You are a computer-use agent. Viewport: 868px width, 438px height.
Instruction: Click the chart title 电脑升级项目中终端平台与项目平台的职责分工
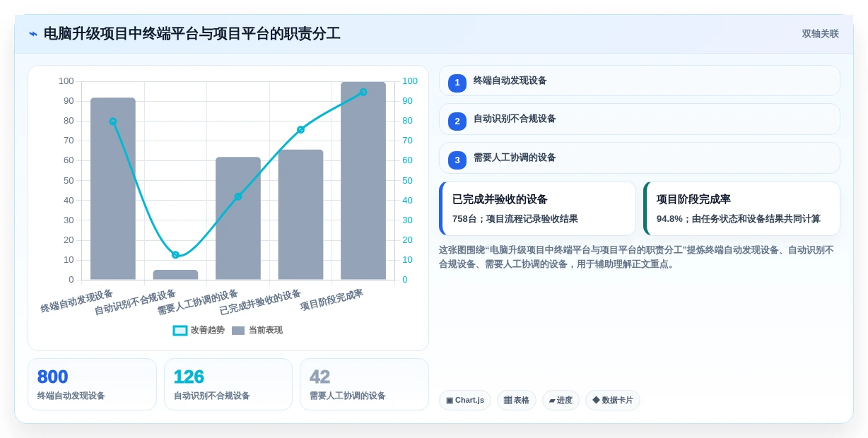coord(192,34)
